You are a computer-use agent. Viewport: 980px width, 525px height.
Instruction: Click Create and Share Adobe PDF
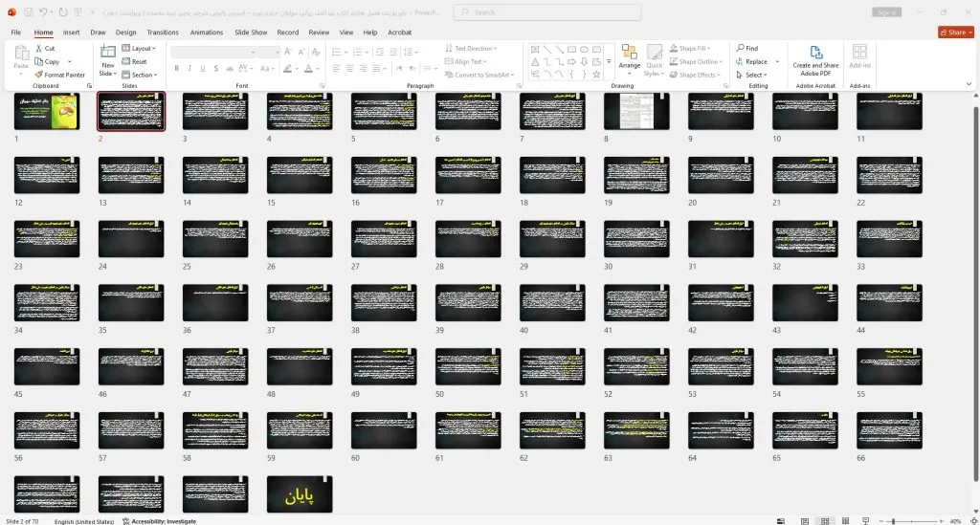[815, 61]
